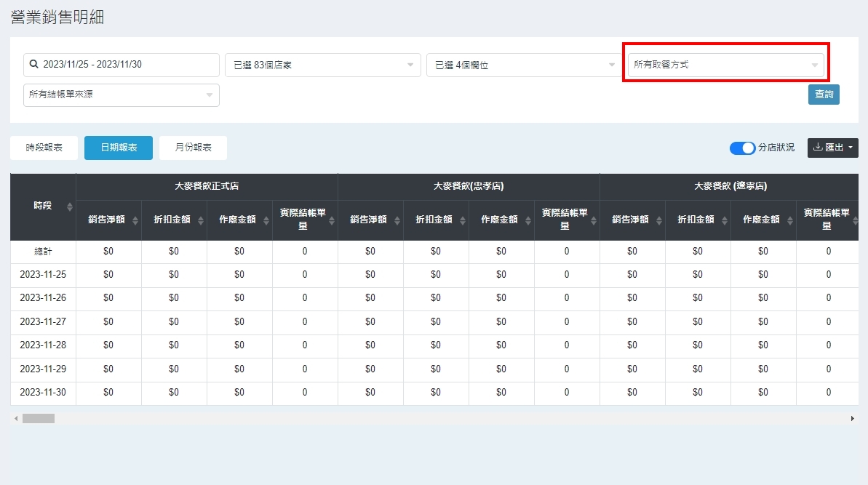Click the date range input field
This screenshot has height=485, width=868.
click(127, 65)
